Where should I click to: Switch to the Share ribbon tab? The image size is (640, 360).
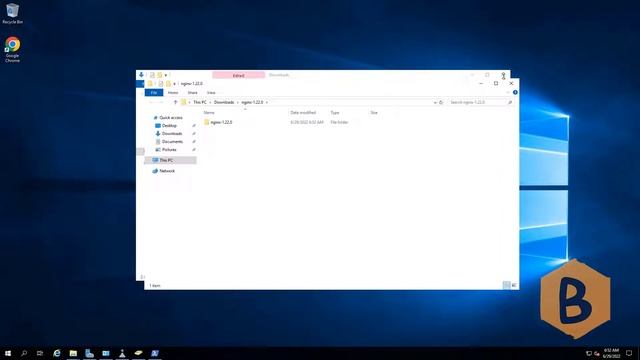pyautogui.click(x=192, y=93)
